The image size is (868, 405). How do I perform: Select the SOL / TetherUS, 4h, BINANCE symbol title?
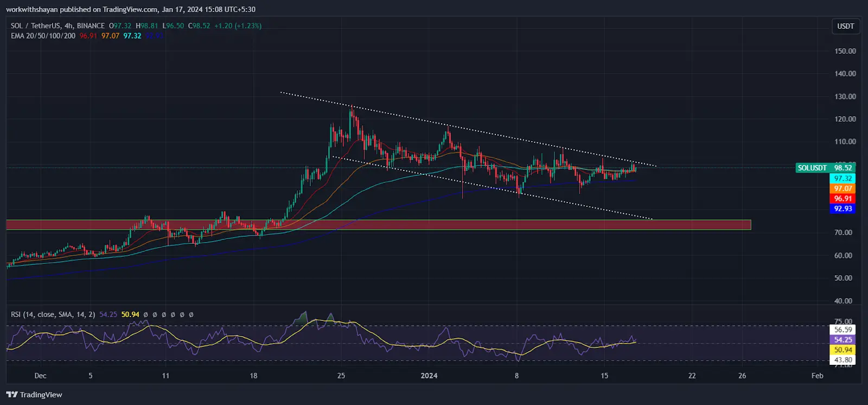(58, 26)
